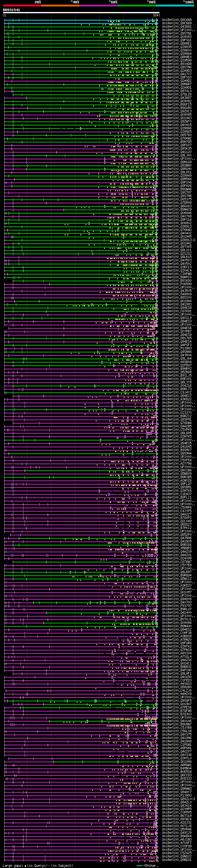Screen dimensions: 197x868
Task: Open hit UniRef100_Q9C669
Action: click(x=176, y=23)
